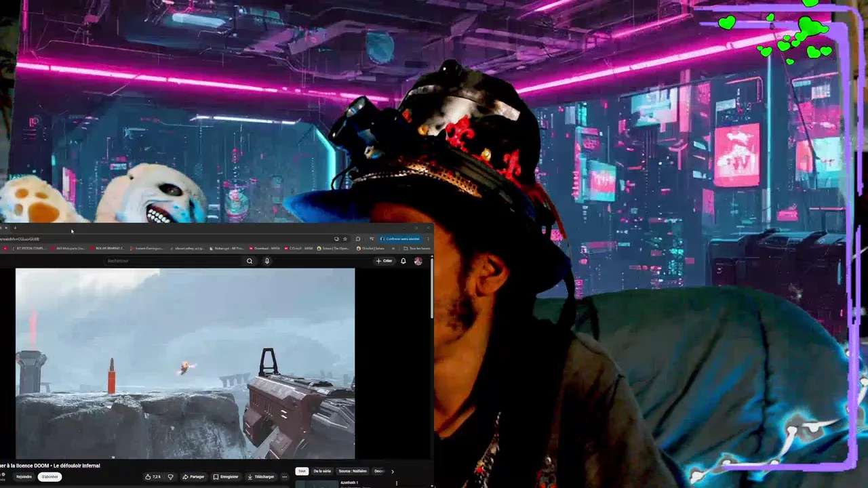The image size is (868, 488).
Task: Click the YouTube search magnifier button
Action: (250, 261)
